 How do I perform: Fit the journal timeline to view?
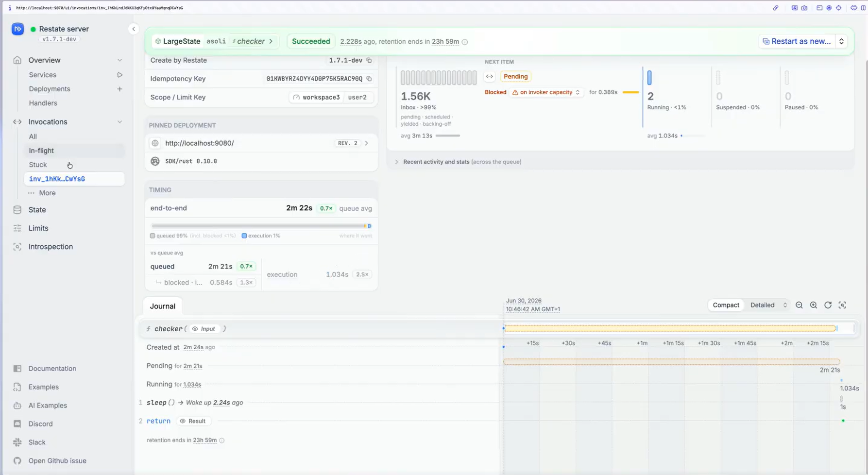click(842, 305)
